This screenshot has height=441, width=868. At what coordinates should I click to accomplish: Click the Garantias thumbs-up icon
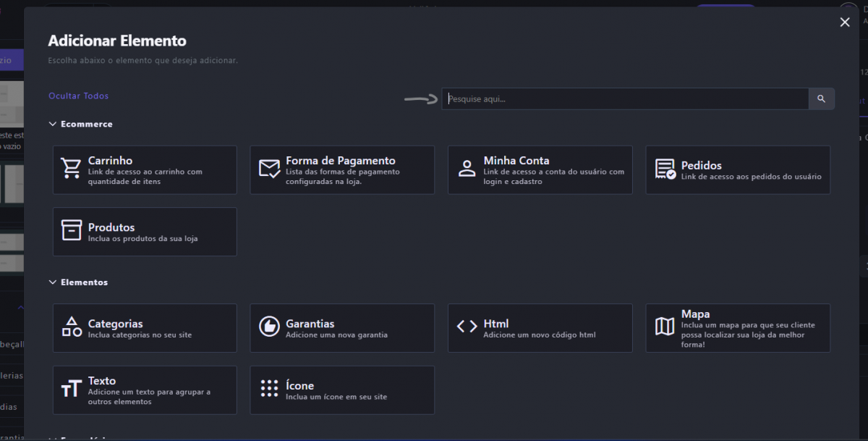(269, 327)
